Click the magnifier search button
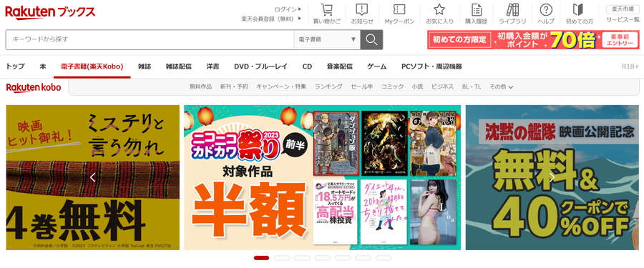Screen dimensions: 644x268 371,39
